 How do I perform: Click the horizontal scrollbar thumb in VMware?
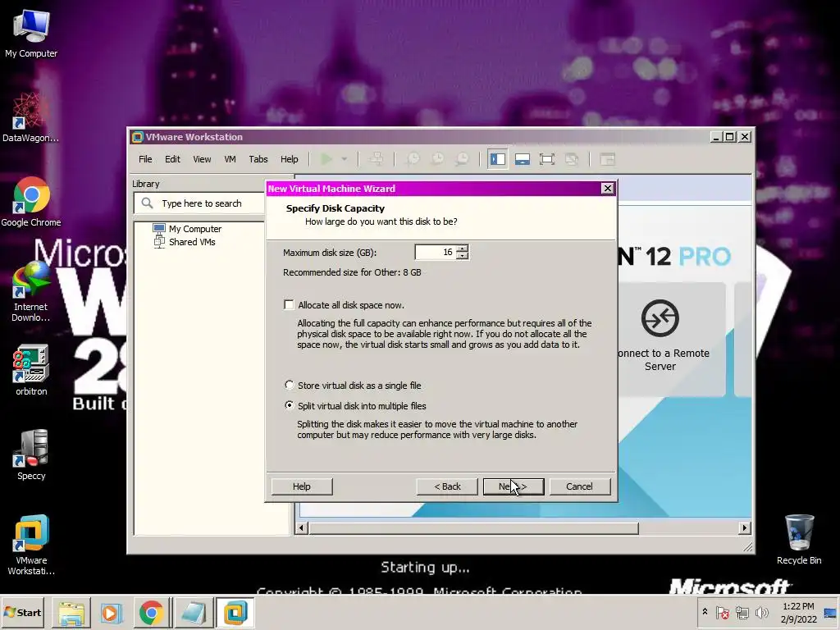click(x=473, y=528)
